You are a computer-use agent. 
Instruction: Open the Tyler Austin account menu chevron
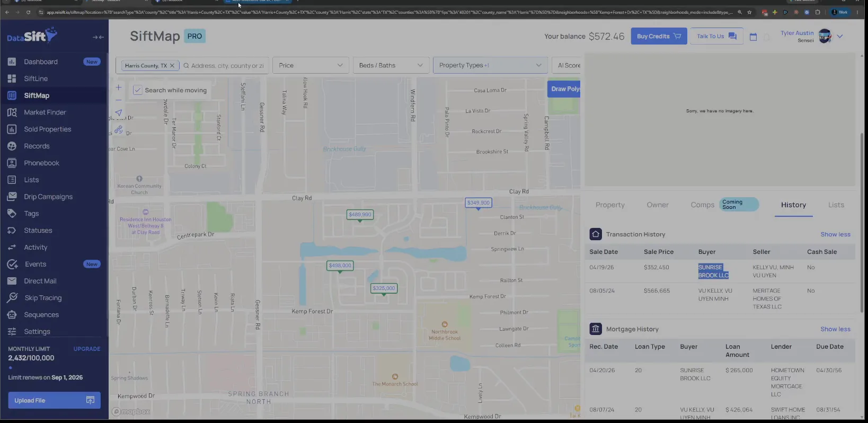coord(839,37)
